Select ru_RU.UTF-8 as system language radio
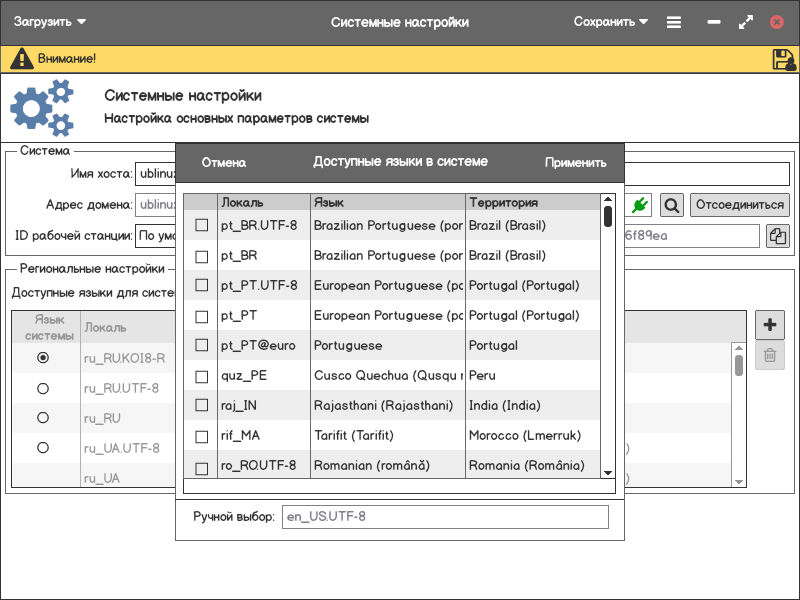This screenshot has width=800, height=600. click(43, 388)
